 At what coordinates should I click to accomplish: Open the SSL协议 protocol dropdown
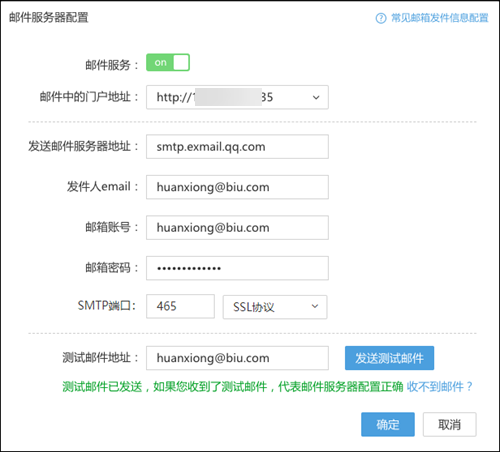275,307
